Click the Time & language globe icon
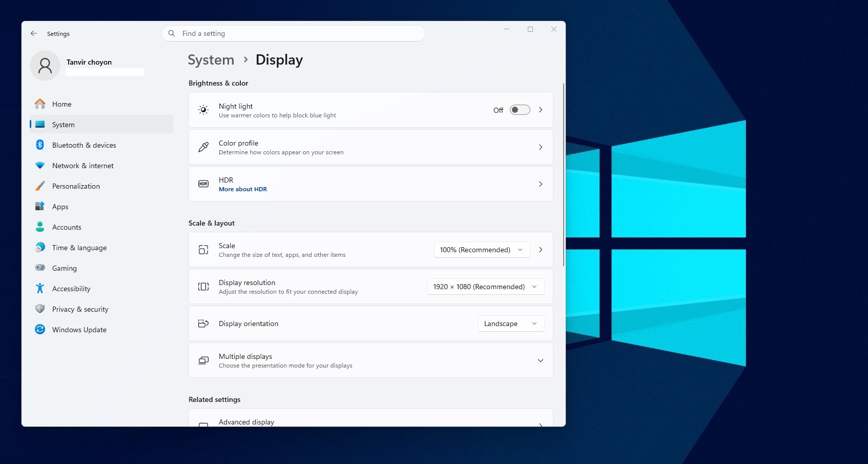The width and height of the screenshot is (868, 464). (x=40, y=247)
